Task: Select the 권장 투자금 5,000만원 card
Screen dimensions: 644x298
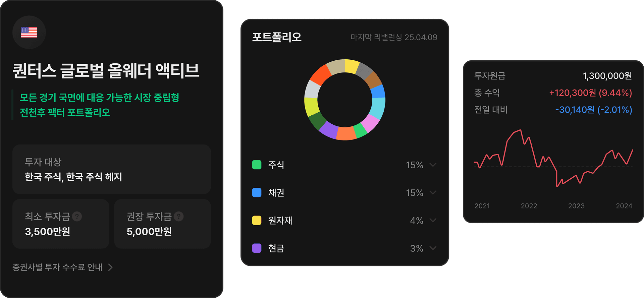Action: pos(162,224)
